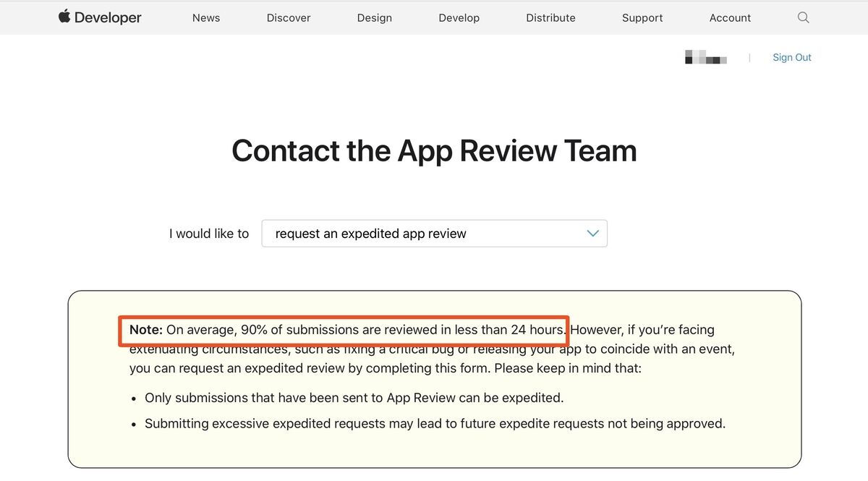This screenshot has width=868, height=481.
Task: Open the Distribute menu item
Action: pyautogui.click(x=551, y=18)
